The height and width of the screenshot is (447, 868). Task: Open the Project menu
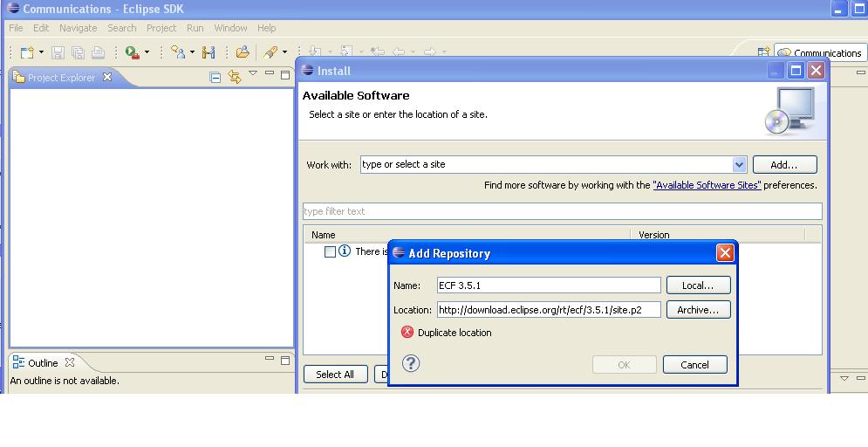(161, 28)
